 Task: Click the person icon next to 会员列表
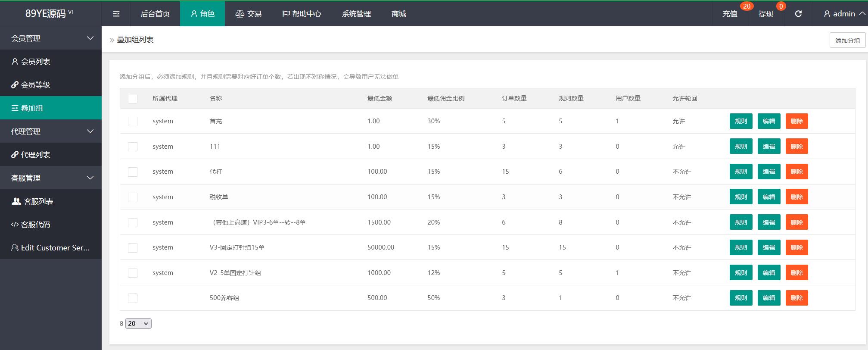click(15, 62)
